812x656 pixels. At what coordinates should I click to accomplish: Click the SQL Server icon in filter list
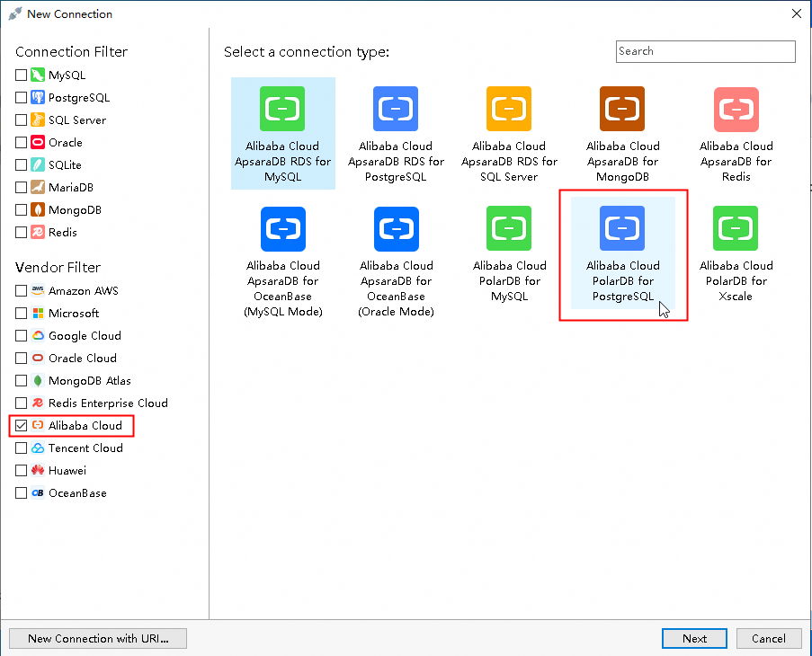pyautogui.click(x=38, y=120)
